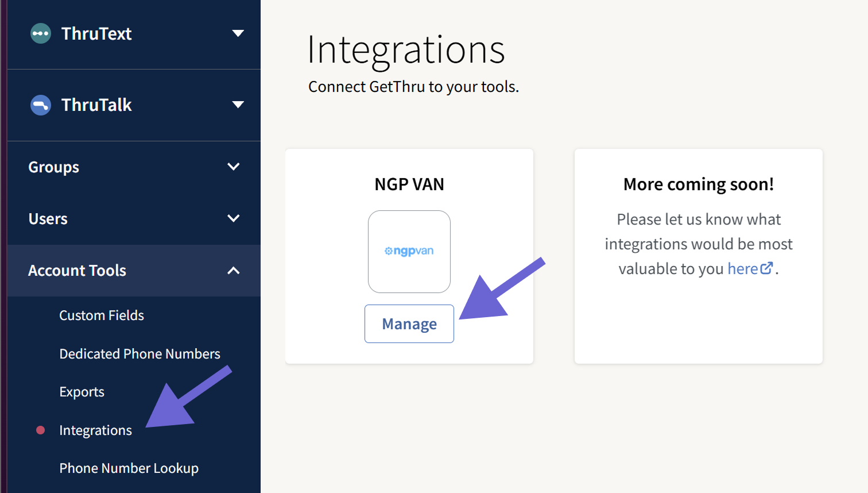Viewport: 868px width, 493px height.
Task: Open Custom Fields in sidebar
Action: 102,315
